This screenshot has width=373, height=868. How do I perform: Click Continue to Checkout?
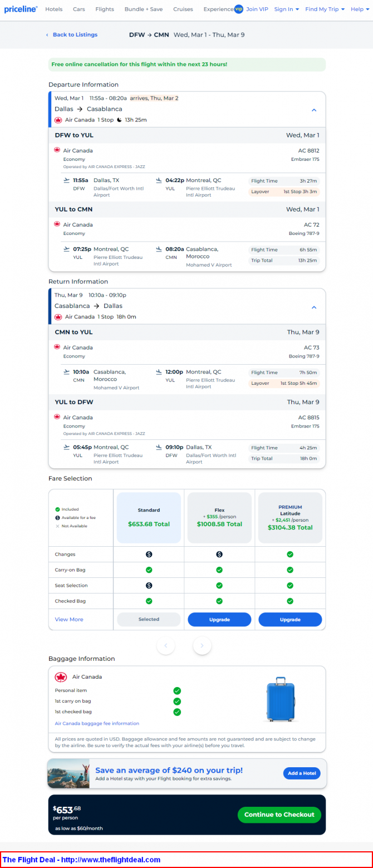[x=279, y=815]
